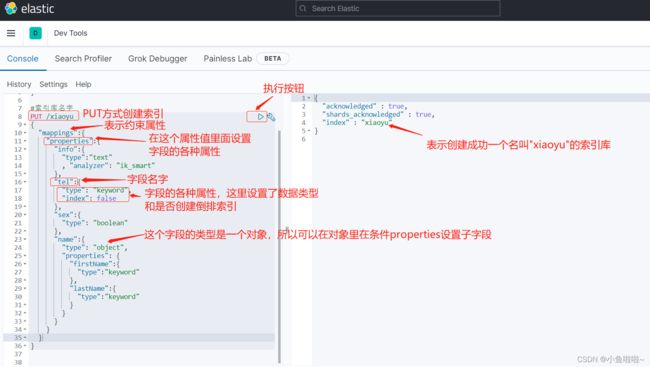Click the PUT /xiaoyu request line
650x367 pixels.
pos(52,117)
